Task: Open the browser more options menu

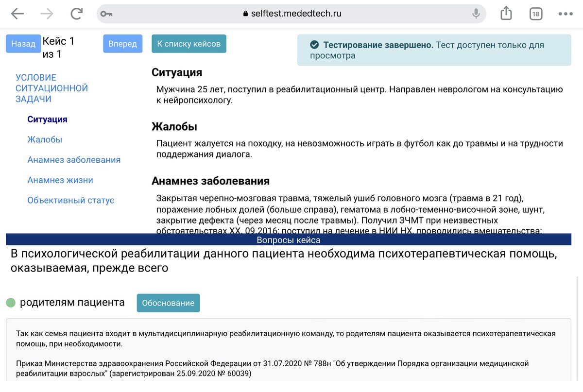Action: click(x=566, y=14)
